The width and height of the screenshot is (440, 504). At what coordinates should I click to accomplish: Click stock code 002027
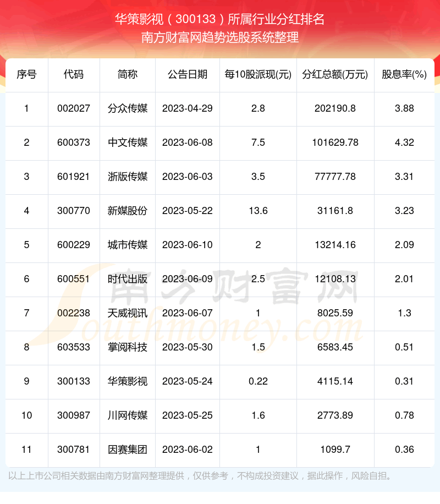click(73, 108)
